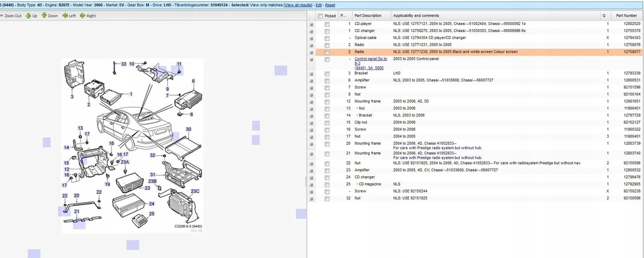
Task: Sort by Applicability and comments column header
Action: [x=416, y=16]
